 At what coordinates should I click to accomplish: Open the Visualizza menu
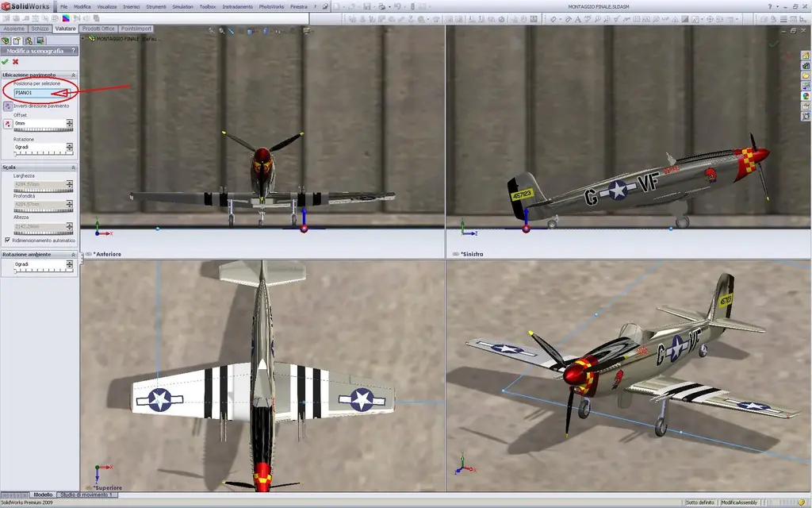[107, 6]
